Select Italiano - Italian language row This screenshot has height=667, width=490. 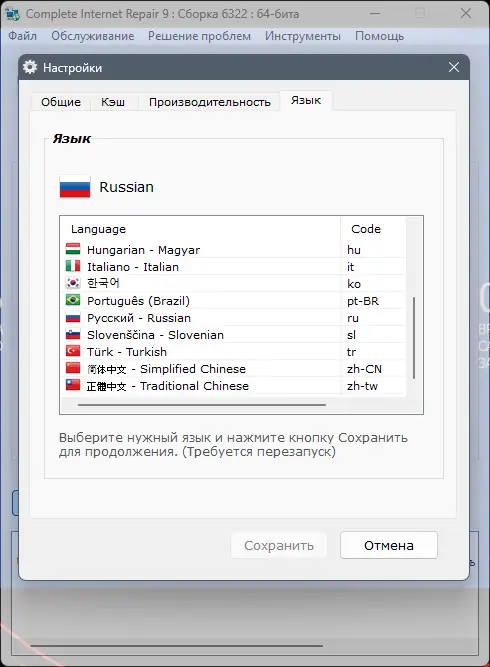(x=233, y=267)
